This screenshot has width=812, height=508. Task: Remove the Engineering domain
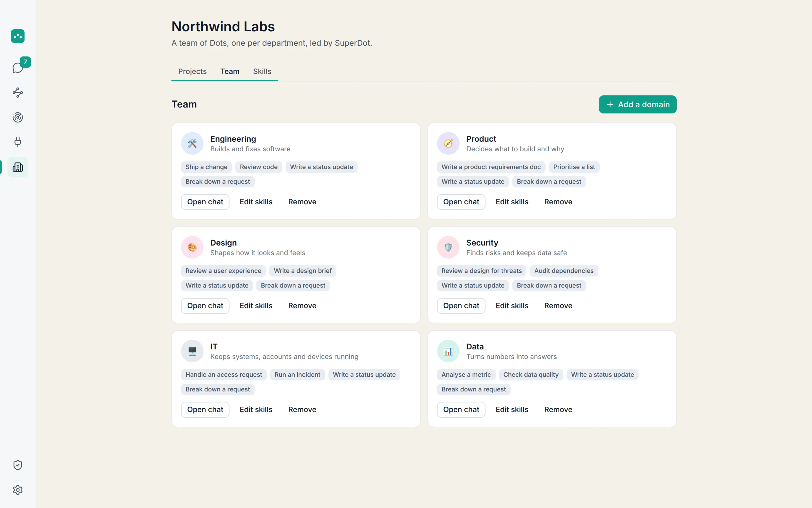click(x=302, y=202)
